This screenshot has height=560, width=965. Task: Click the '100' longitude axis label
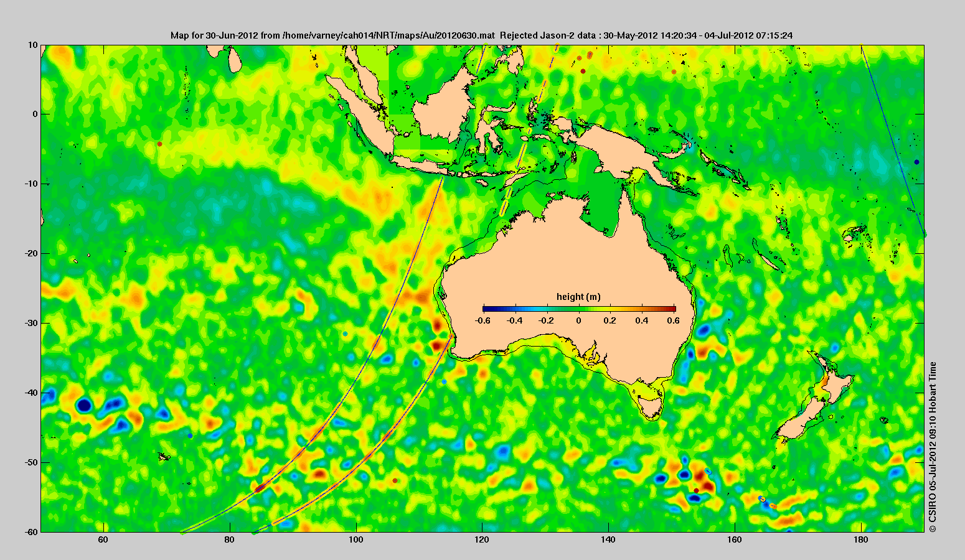[x=356, y=540]
